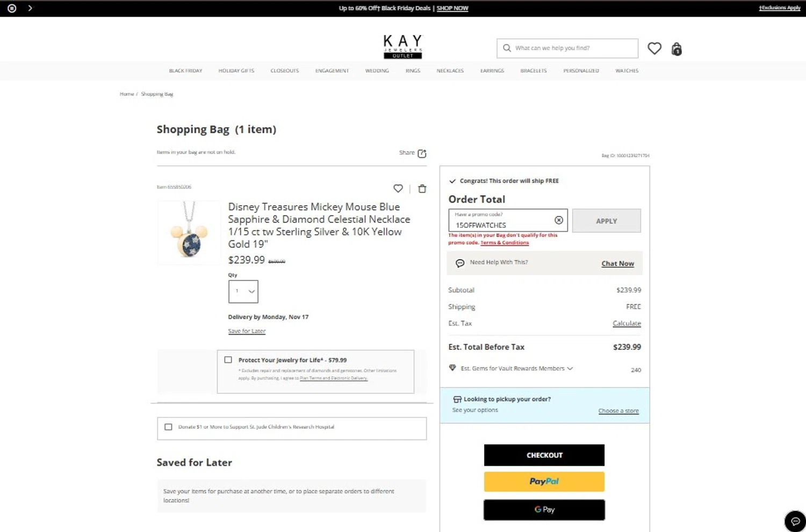806x532 pixels.
Task: Go to Home breadcrumb
Action: (127, 94)
